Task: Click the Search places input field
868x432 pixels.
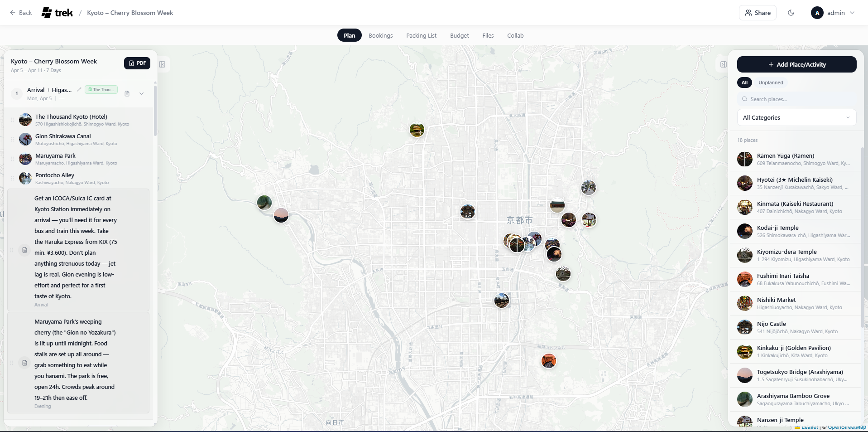Action: (799, 99)
